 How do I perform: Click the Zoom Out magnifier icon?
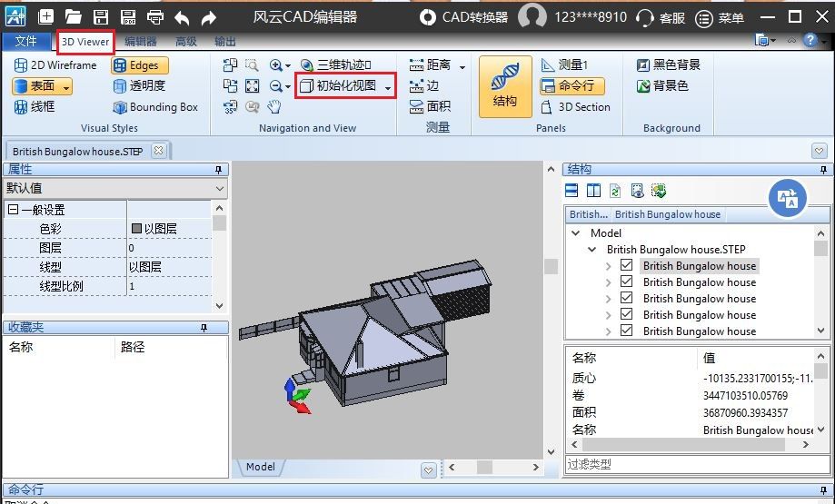click(x=276, y=85)
